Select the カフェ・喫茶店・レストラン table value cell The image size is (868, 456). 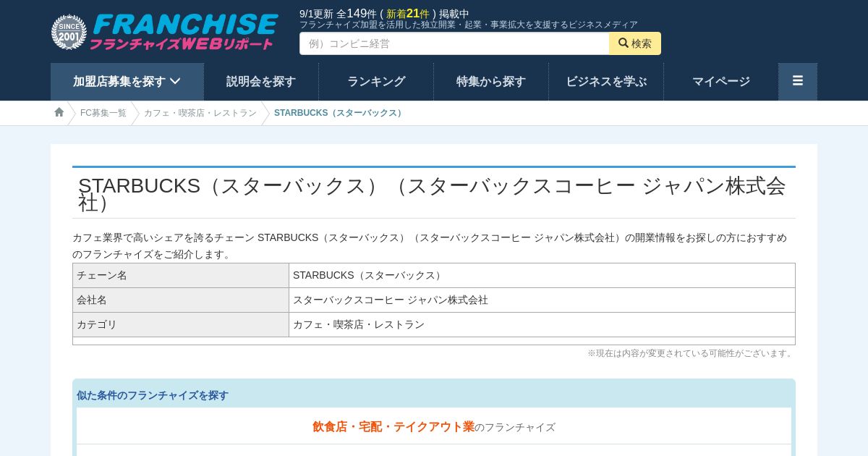(x=542, y=325)
